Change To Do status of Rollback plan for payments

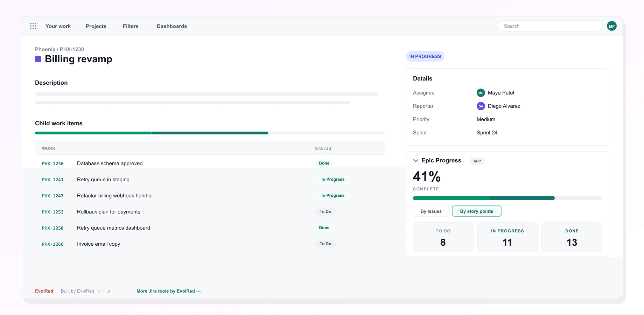[x=325, y=211]
